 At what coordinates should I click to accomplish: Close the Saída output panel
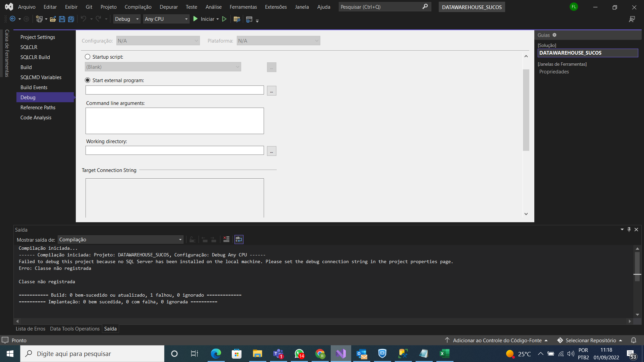(x=636, y=230)
